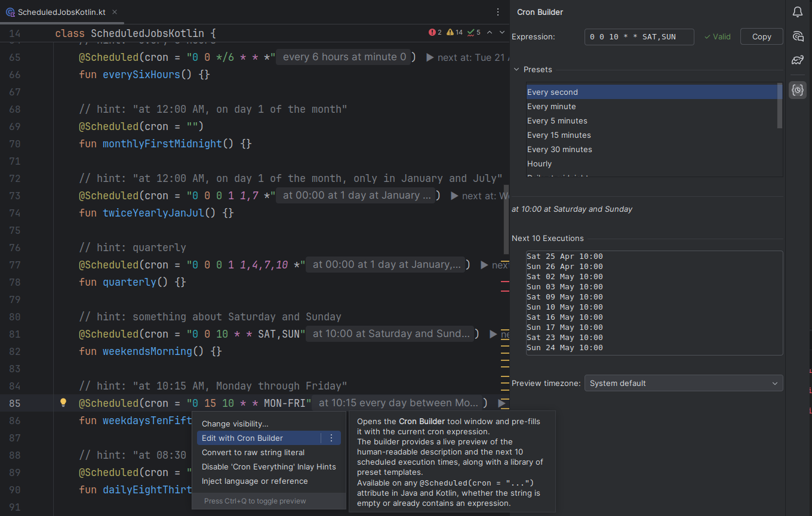The height and width of the screenshot is (516, 812).
Task: Open the Gradle elephant tool window icon
Action: (798, 60)
